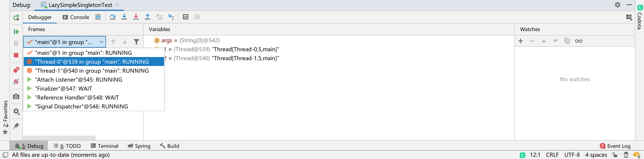This screenshot has height=159, width=644.
Task: Take a thread dump with the camera icon
Action: 16,97
